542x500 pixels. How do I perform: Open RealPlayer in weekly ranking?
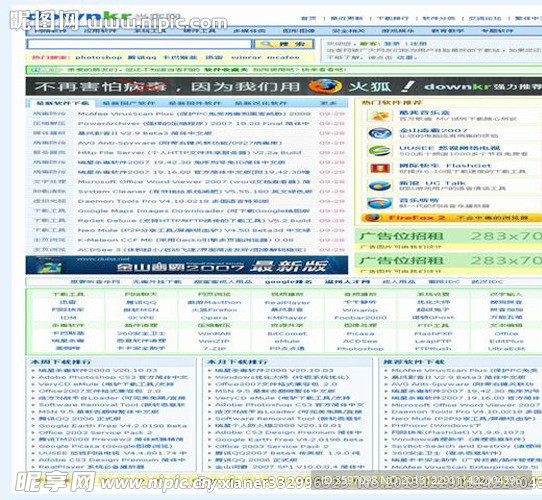pyautogui.click(x=91, y=467)
